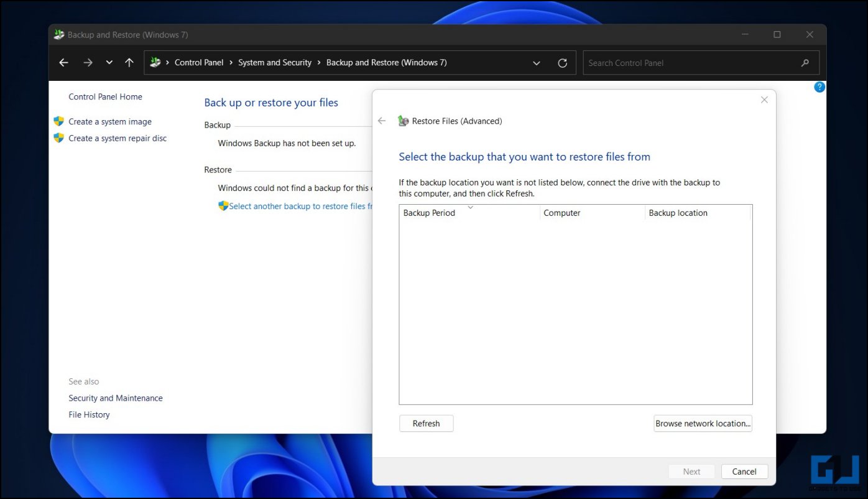Image resolution: width=868 pixels, height=499 pixels.
Task: Click Cancel in the restore dialog
Action: [x=744, y=472]
